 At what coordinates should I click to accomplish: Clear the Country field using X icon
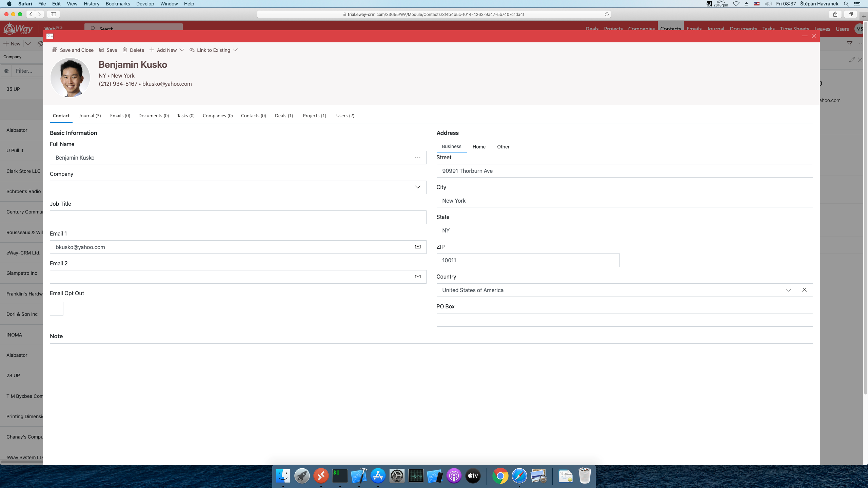pos(804,290)
